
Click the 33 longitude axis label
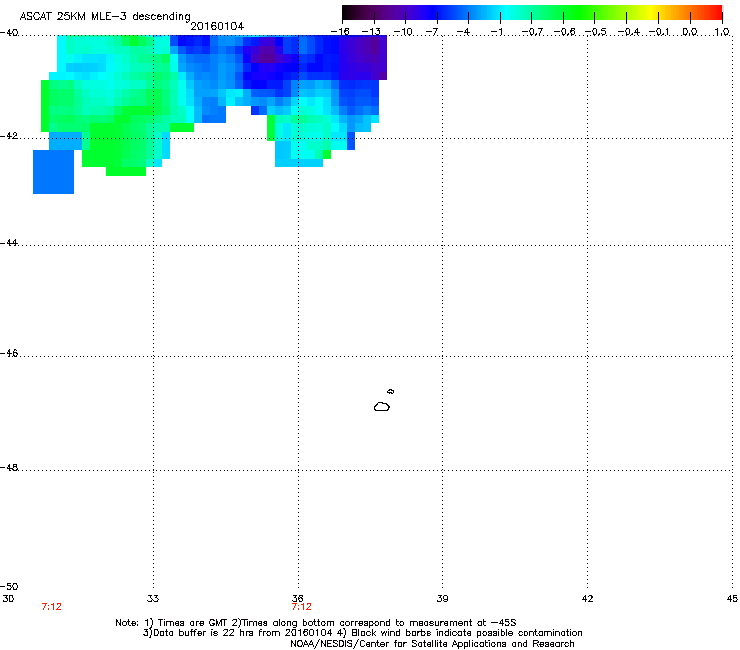tap(153, 599)
